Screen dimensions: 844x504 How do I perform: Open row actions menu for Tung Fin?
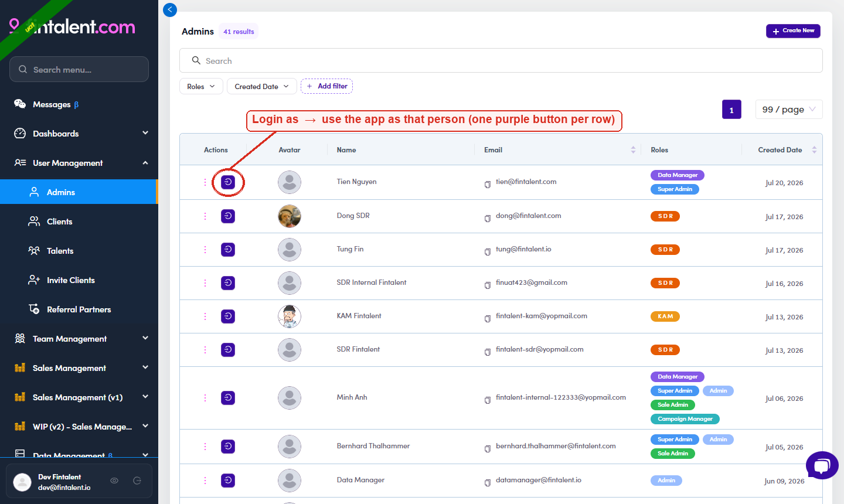205,250
